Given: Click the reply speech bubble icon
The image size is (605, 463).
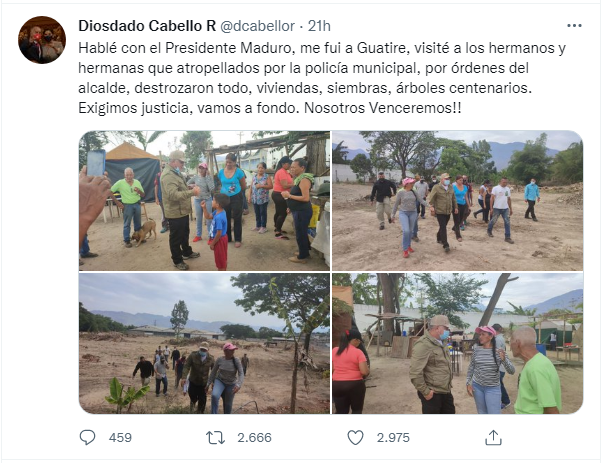Looking at the screenshot, I should (x=87, y=438).
